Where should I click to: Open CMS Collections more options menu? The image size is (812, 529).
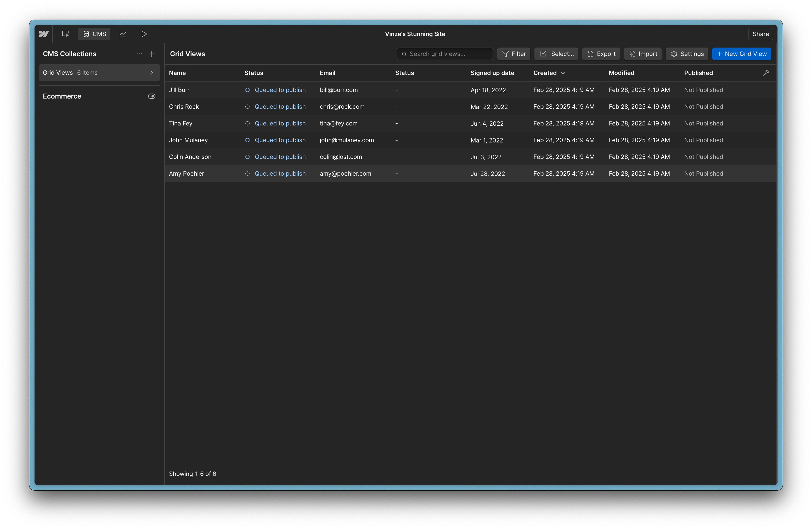pos(139,54)
